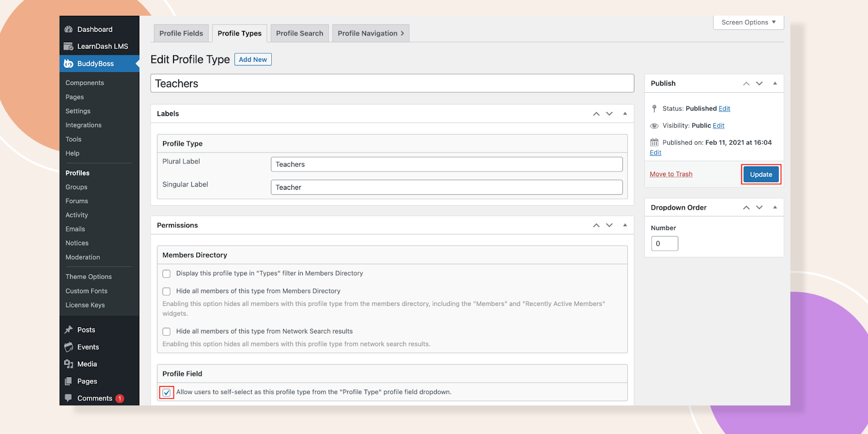
Task: Open BuddyBoss Settings submenu item
Action: tap(78, 111)
